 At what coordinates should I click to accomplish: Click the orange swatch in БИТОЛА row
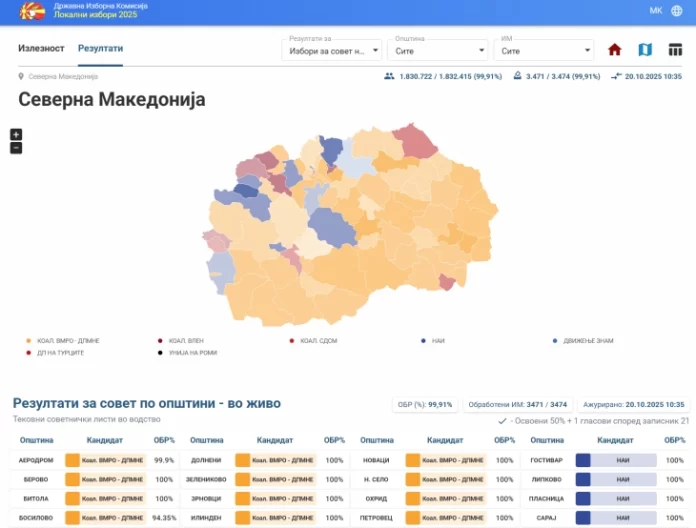point(72,498)
